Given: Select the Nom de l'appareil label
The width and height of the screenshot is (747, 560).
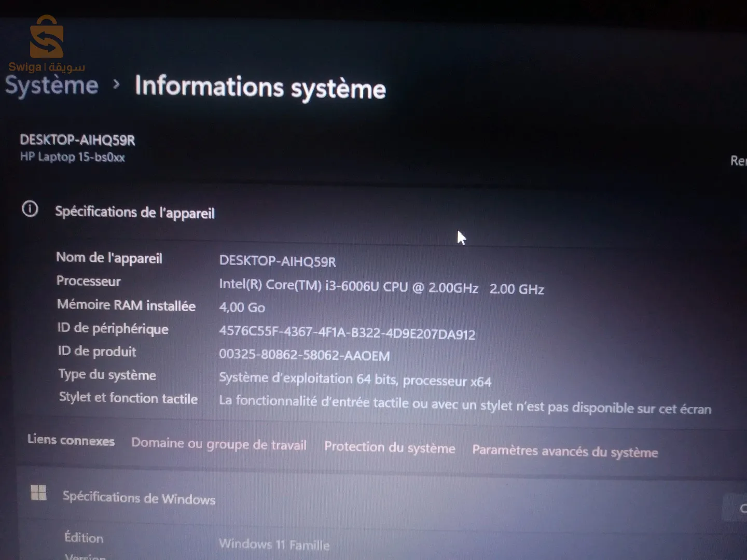Looking at the screenshot, I should click(109, 258).
